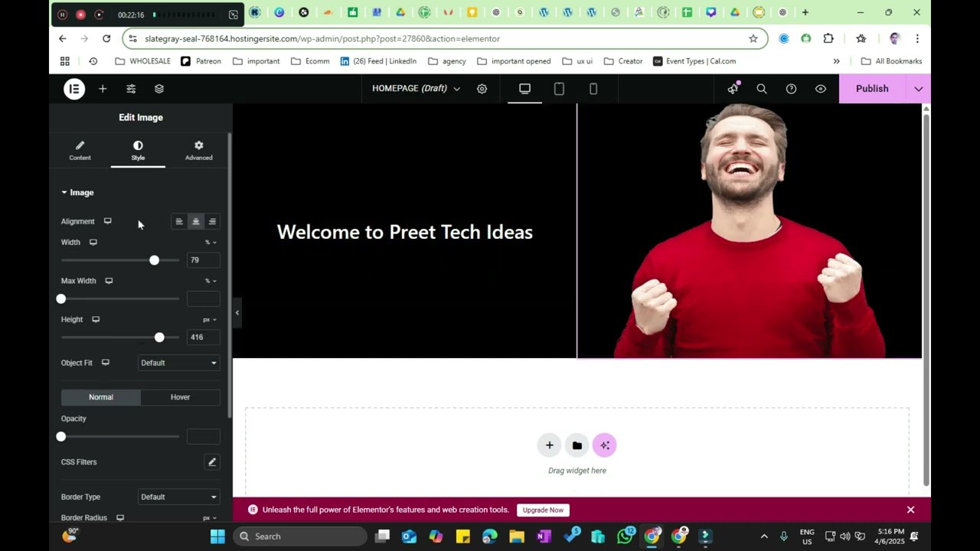Click the empty Max Width value field

203,299
